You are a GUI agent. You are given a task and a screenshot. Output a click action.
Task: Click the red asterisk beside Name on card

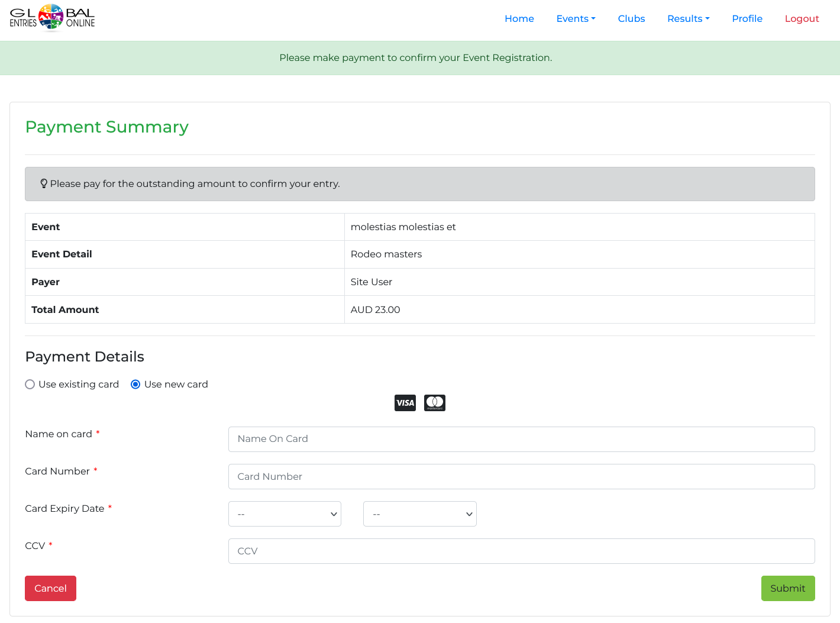tap(97, 431)
